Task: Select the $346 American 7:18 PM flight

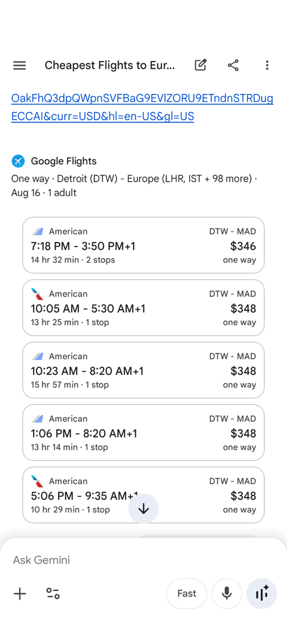Action: coord(143,245)
